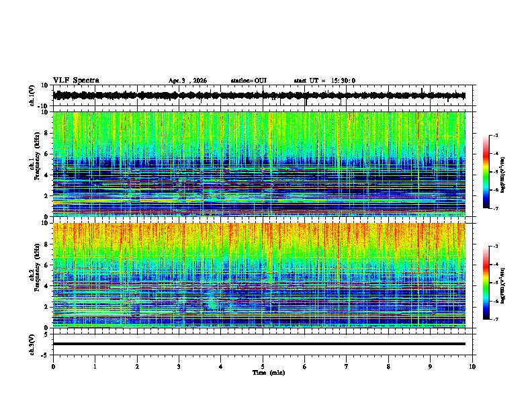
Task: Click time axis tick label "5"
Action: tap(263, 367)
